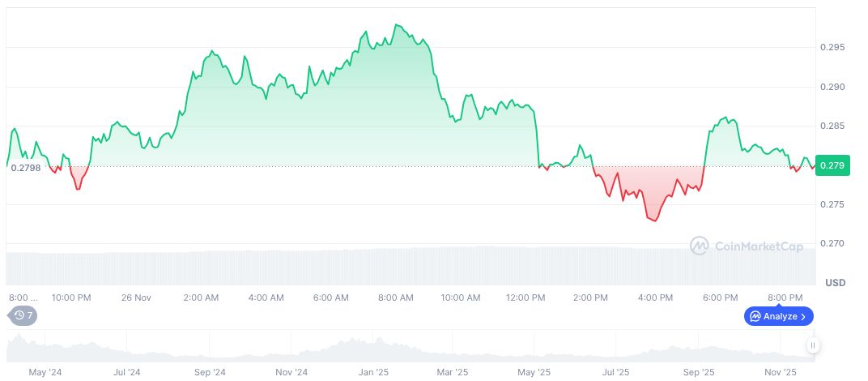The height and width of the screenshot is (381, 868).
Task: Click the range navigator pause handle
Action: pyautogui.click(x=811, y=347)
